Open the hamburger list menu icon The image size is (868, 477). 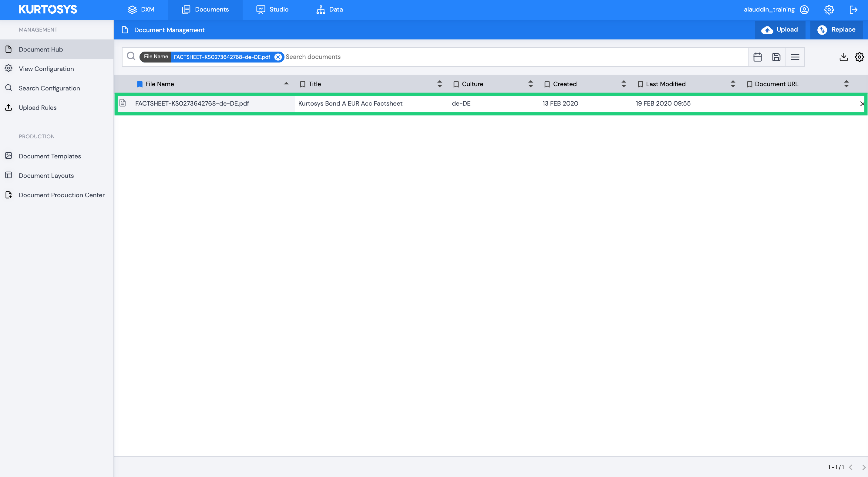pyautogui.click(x=795, y=57)
